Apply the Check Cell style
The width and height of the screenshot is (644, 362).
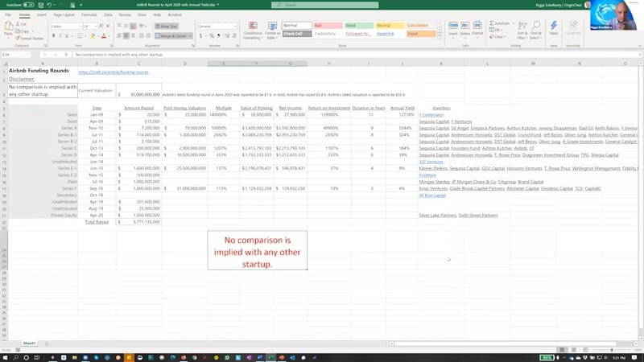pos(296,34)
